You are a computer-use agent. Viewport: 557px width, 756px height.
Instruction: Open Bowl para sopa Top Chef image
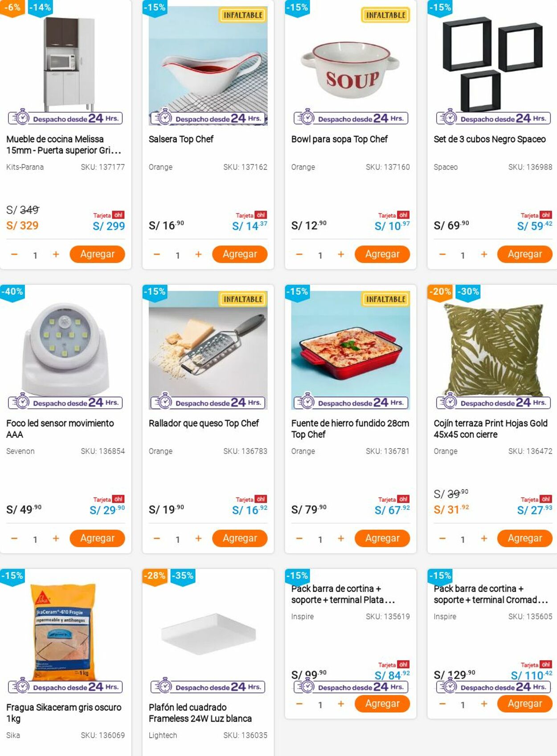point(351,67)
